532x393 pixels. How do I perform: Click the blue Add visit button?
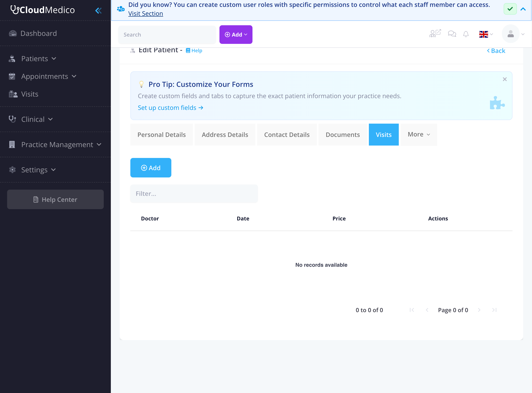point(151,168)
